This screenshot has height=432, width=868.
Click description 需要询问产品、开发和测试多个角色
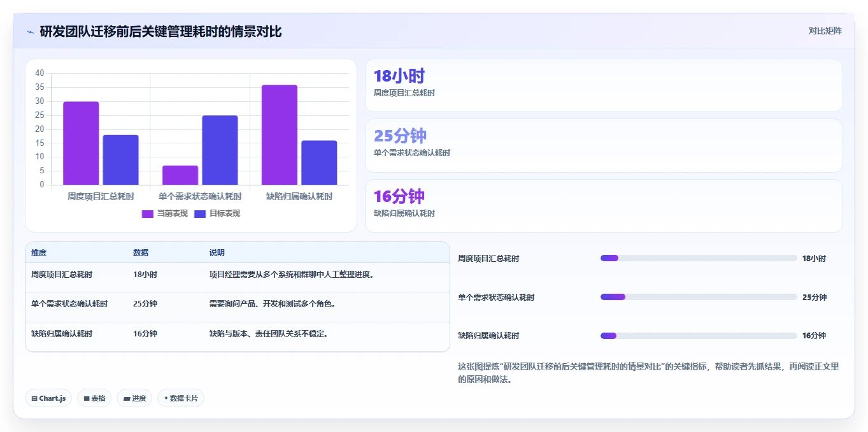coord(273,304)
